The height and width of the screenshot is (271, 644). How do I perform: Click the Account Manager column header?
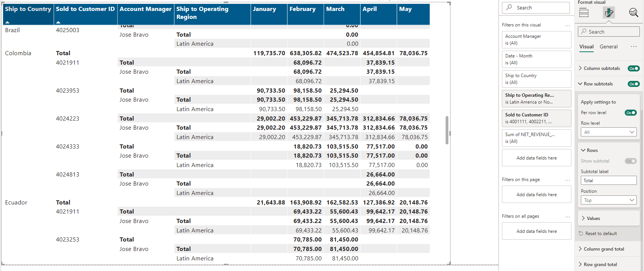tap(146, 14)
